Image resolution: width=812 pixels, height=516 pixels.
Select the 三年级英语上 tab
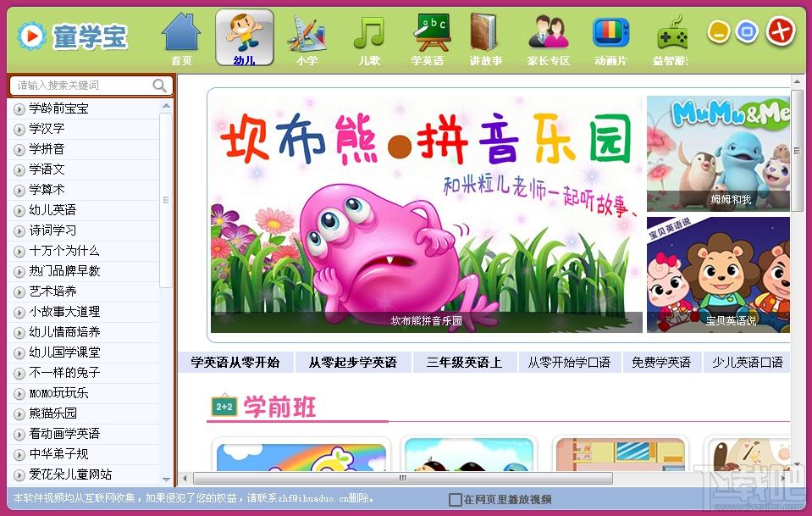coord(465,362)
